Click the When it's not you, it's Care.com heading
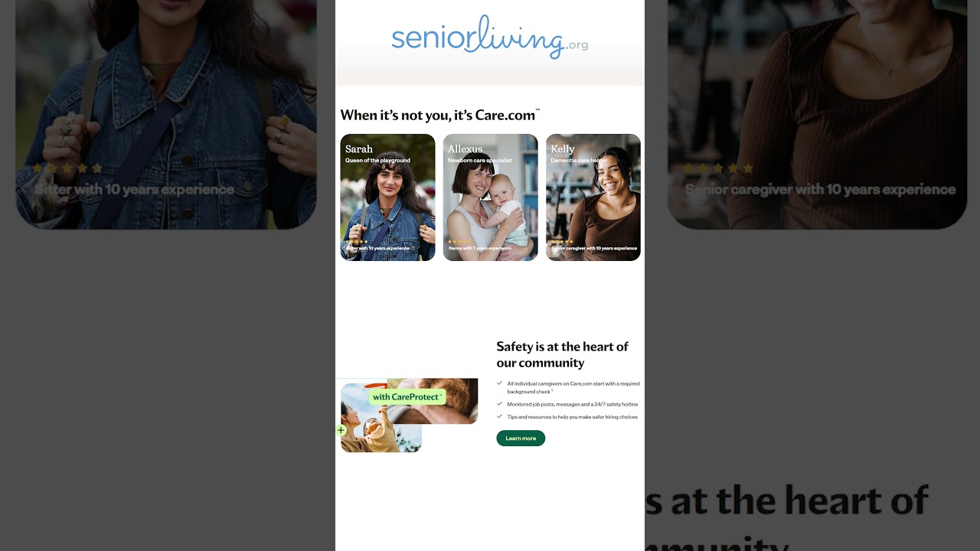The width and height of the screenshot is (980, 551). pyautogui.click(x=439, y=115)
